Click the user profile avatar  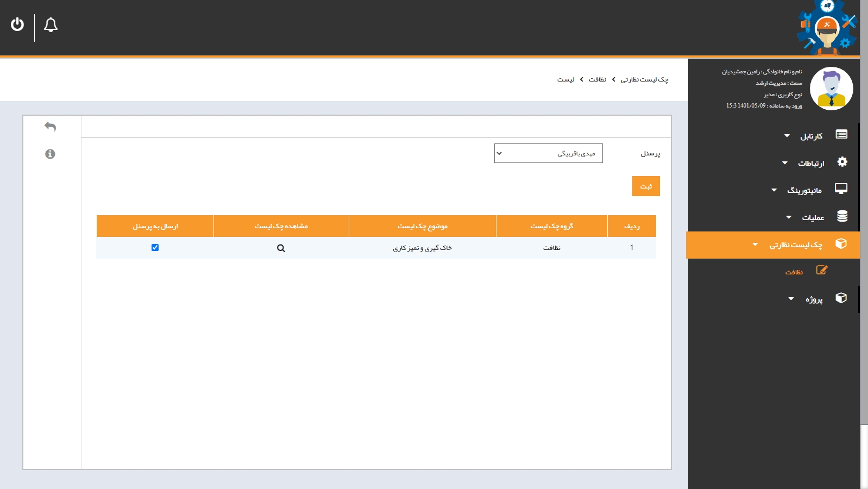pos(831,89)
